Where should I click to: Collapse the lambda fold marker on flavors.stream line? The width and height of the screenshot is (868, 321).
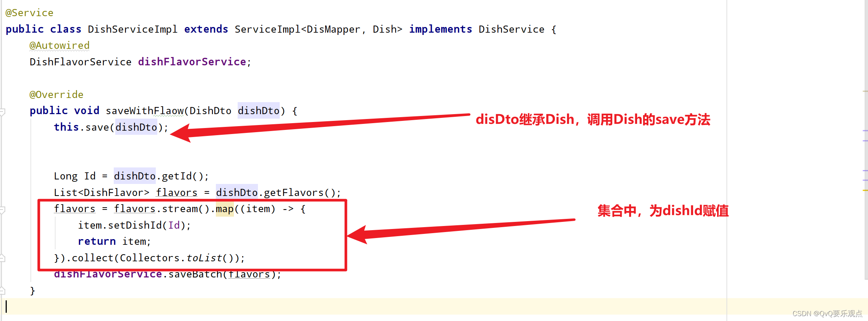pos(2,210)
